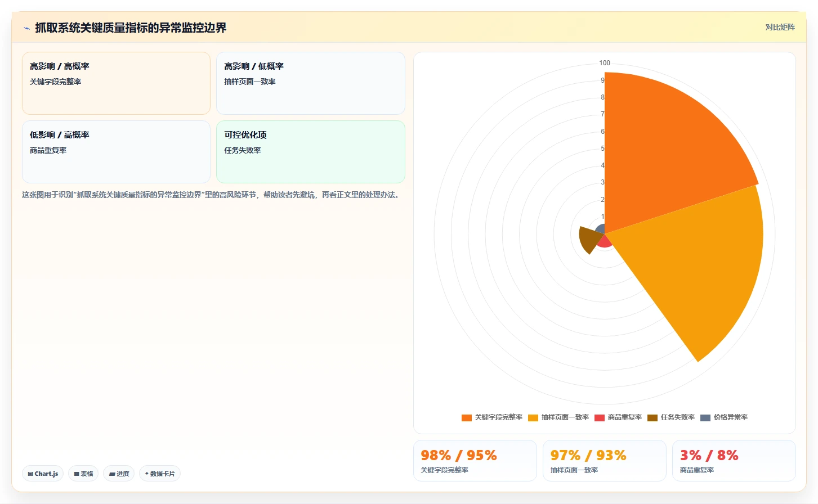Toggle the 商品重复率 legend swatch
Screen dimensions: 818x504
599,417
